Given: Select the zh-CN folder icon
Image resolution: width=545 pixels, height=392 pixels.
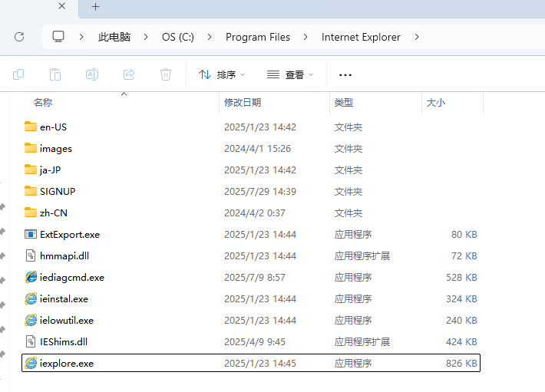Looking at the screenshot, I should [31, 212].
